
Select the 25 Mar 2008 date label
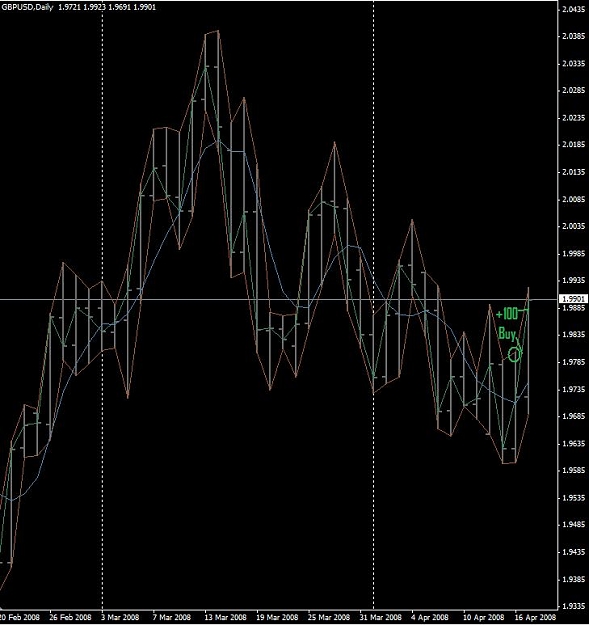coord(329,617)
